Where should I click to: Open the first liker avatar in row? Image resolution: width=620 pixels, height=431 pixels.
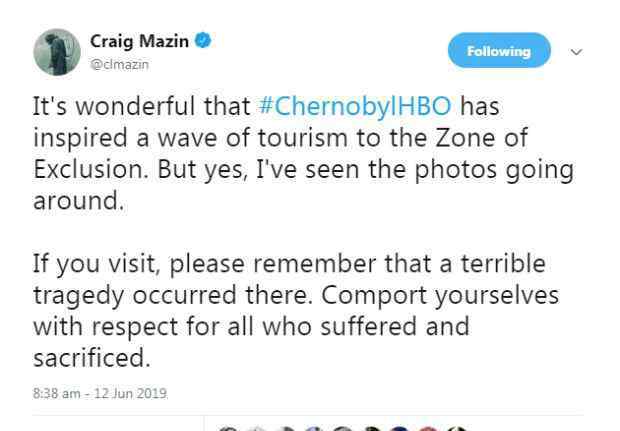228,429
